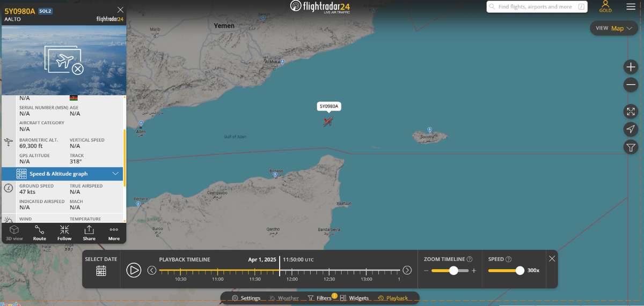644x306 pixels.
Task: Center map on my location
Action: (631, 129)
